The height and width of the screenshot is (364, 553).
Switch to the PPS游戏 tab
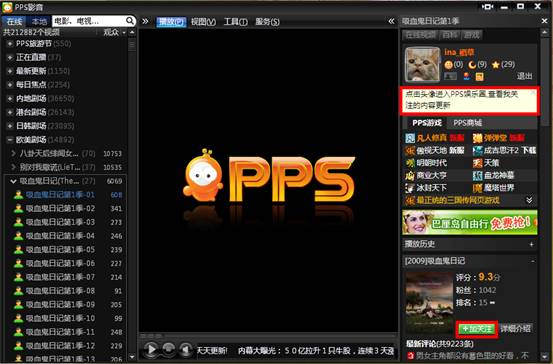[x=427, y=123]
